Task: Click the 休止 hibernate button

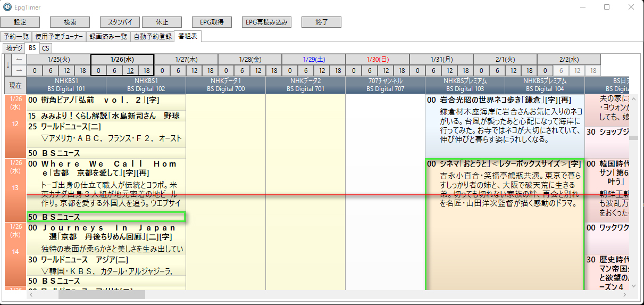Action: 162,22
